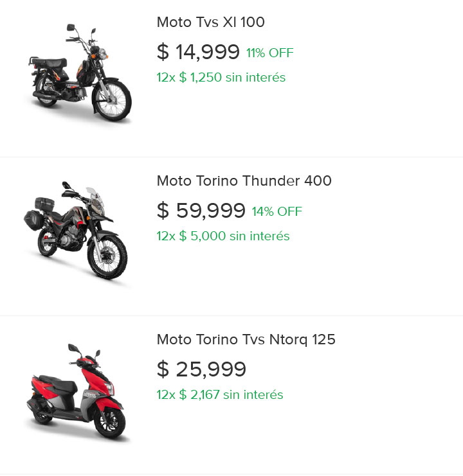Click the $ 14,999 price

pyautogui.click(x=198, y=52)
